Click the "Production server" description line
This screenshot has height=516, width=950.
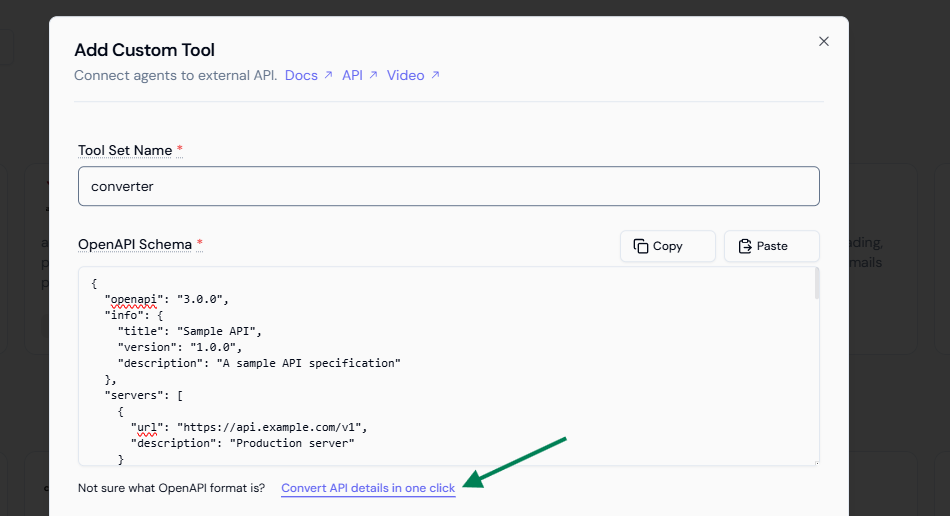tap(242, 443)
